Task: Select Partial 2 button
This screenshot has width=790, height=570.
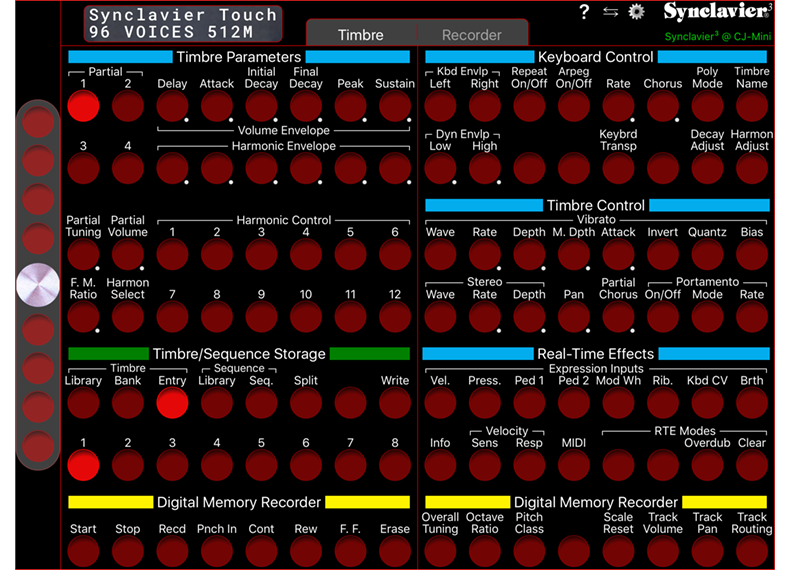Action: click(127, 106)
